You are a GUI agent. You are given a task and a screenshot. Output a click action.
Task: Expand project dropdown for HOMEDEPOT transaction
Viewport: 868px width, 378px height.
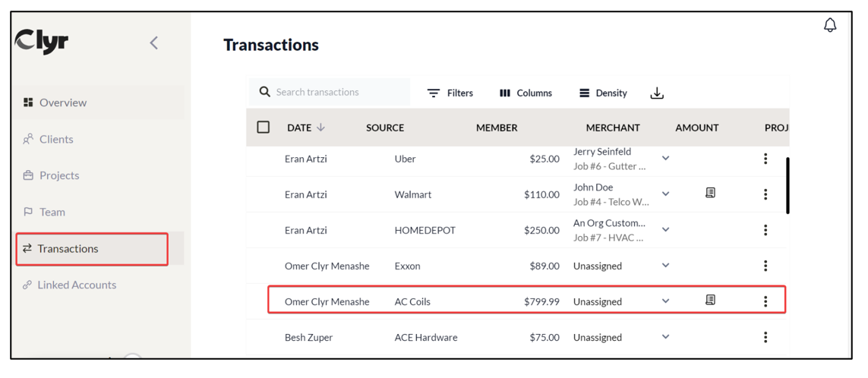click(x=665, y=230)
